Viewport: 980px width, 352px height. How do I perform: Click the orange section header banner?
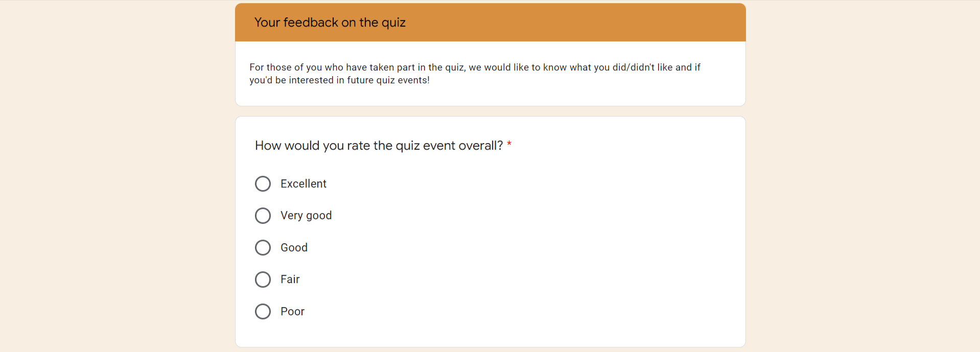[x=491, y=22]
